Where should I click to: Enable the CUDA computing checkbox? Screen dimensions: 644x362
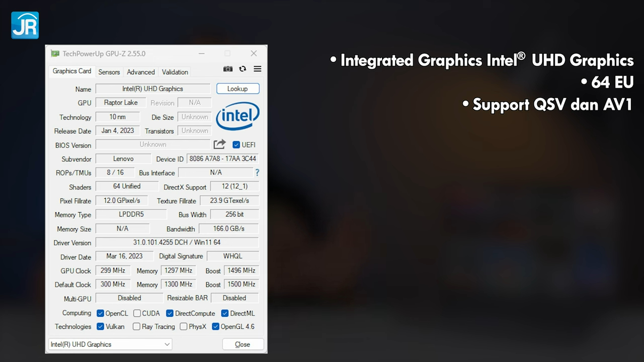pos(137,313)
